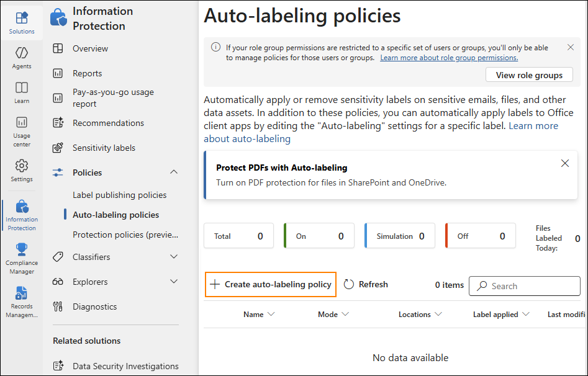
Task: Open the Agents icon in left rail
Action: tap(22, 53)
